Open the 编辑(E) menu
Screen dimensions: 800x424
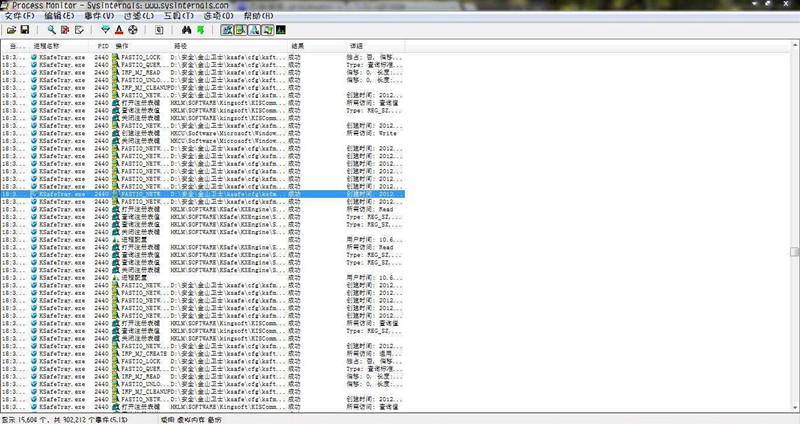pos(59,16)
